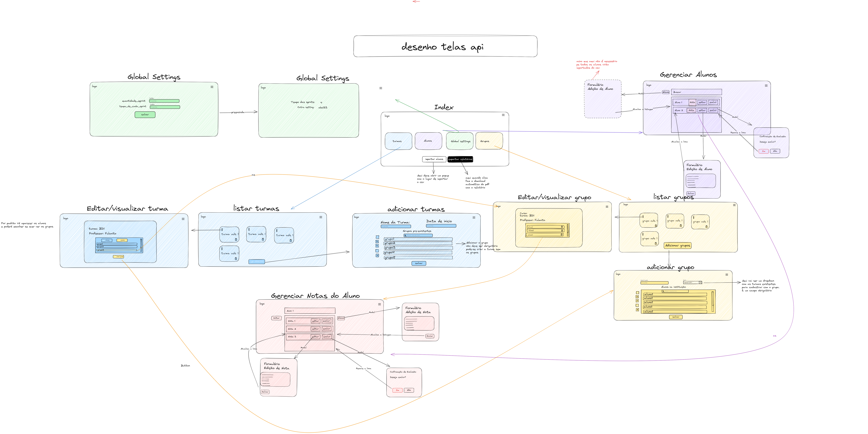This screenshot has width=868, height=434.
Task: Open kebab menu on lone second-row grupo card
Action: [x=643, y=234]
